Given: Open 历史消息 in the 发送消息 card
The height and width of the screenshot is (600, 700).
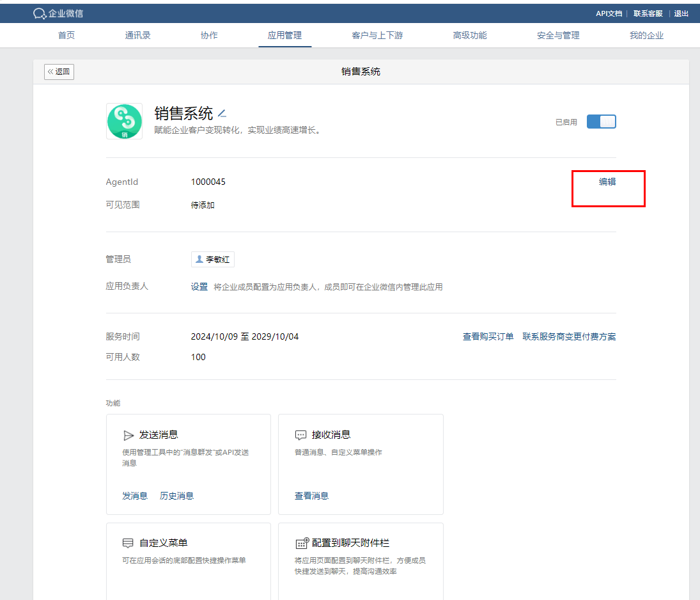Looking at the screenshot, I should coord(176,496).
